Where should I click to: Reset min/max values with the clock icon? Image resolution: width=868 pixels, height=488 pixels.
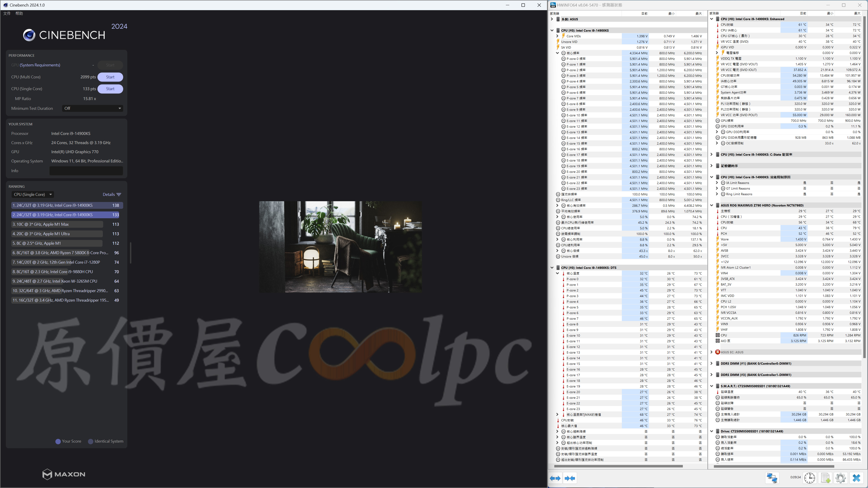coord(809,478)
